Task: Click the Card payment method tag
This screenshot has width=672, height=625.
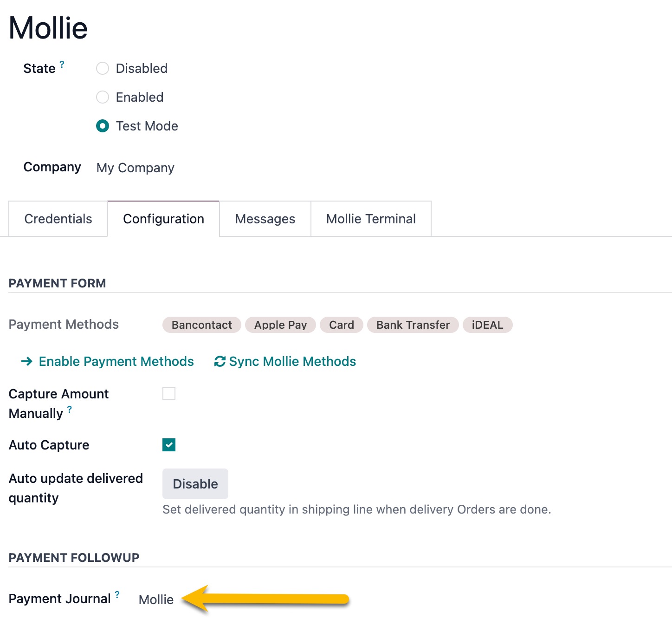Action: point(342,325)
